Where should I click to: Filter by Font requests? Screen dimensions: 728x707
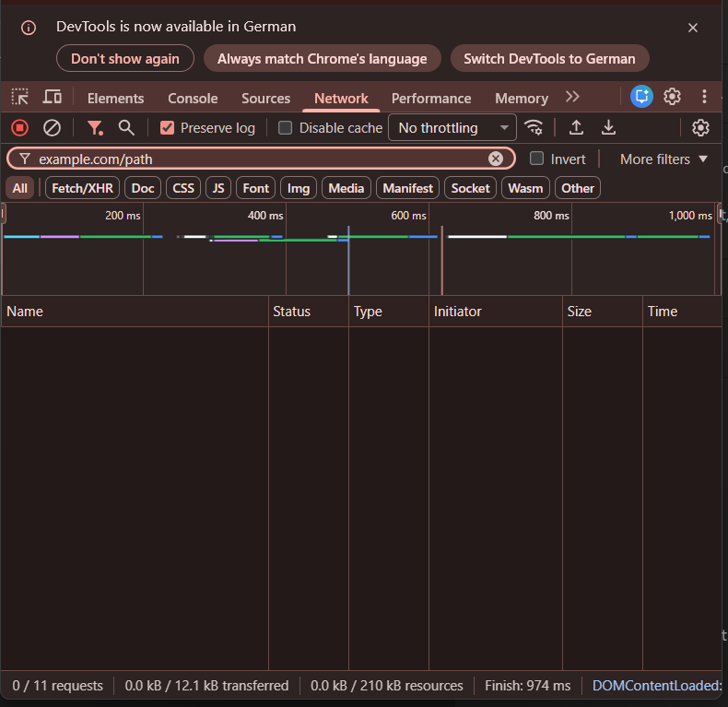pos(256,188)
